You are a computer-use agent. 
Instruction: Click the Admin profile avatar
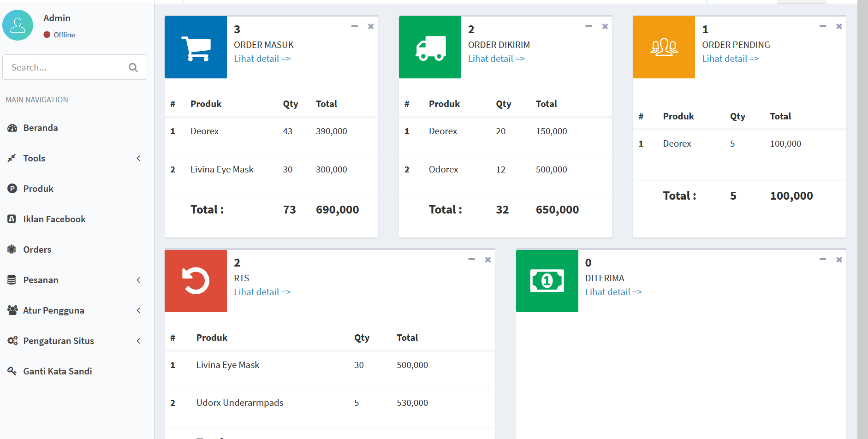point(18,25)
